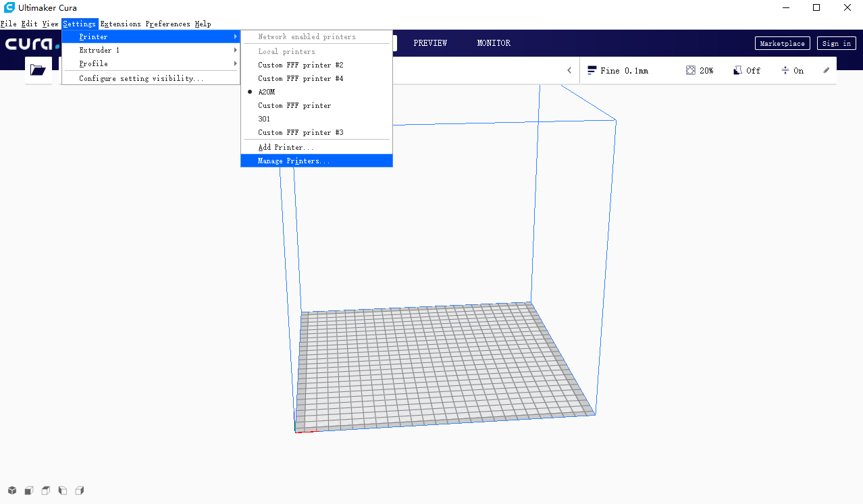Choose Manage Printers... from the submenu

click(x=294, y=161)
